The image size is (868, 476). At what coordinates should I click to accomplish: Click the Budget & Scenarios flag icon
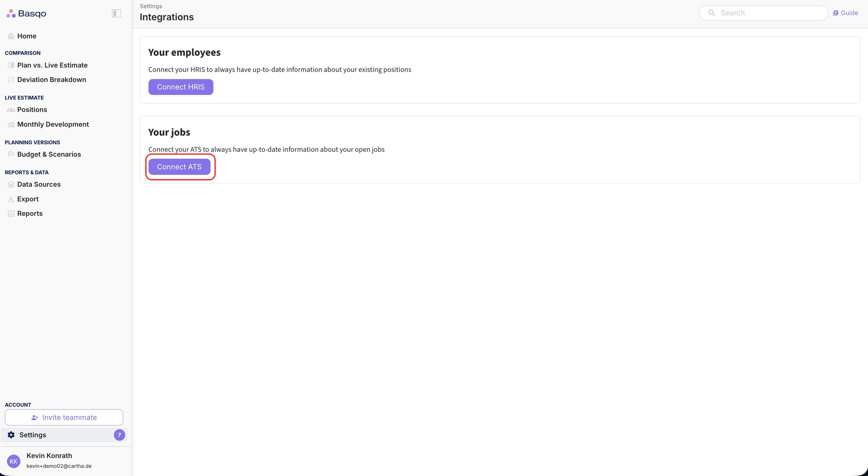[11, 154]
